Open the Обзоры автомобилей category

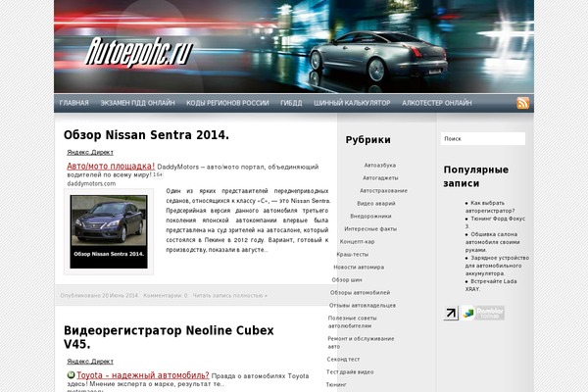point(361,293)
